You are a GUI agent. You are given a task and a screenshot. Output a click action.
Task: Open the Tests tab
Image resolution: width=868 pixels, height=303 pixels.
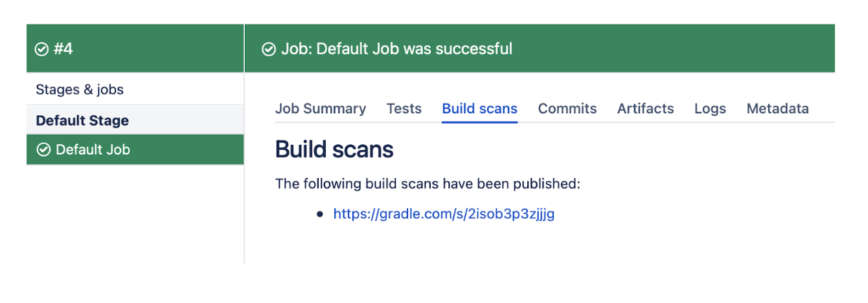404,109
